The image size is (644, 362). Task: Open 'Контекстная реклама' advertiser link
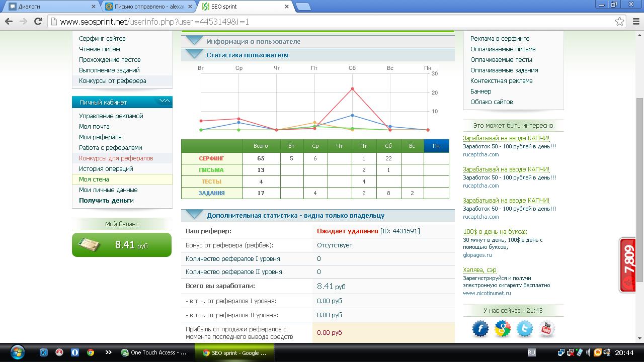point(502,80)
